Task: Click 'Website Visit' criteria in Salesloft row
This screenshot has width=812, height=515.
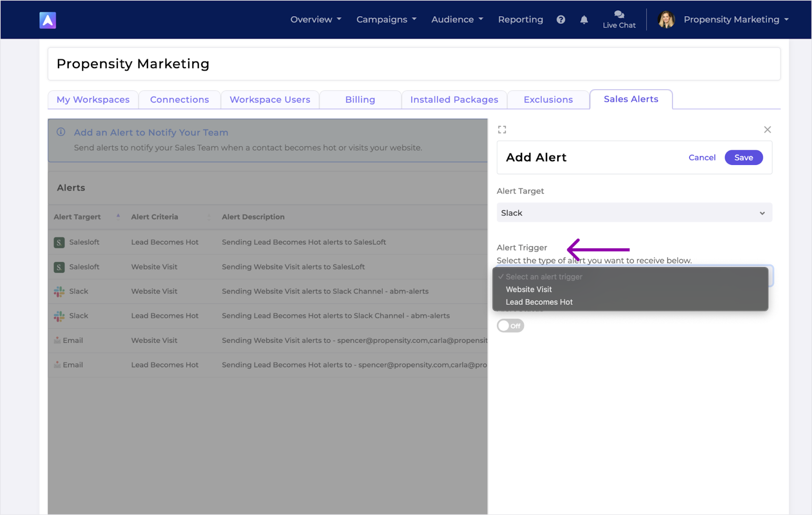Action: pos(154,267)
